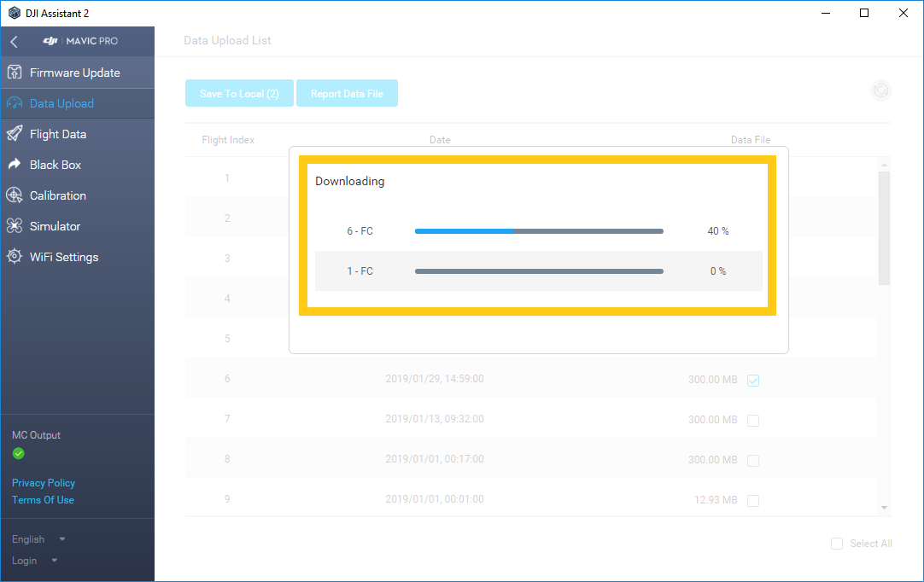
Task: Click the Data Upload gauge icon
Action: [15, 103]
